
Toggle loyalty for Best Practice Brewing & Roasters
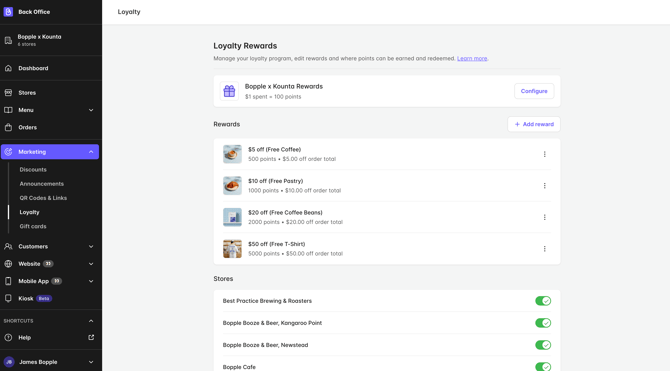543,301
